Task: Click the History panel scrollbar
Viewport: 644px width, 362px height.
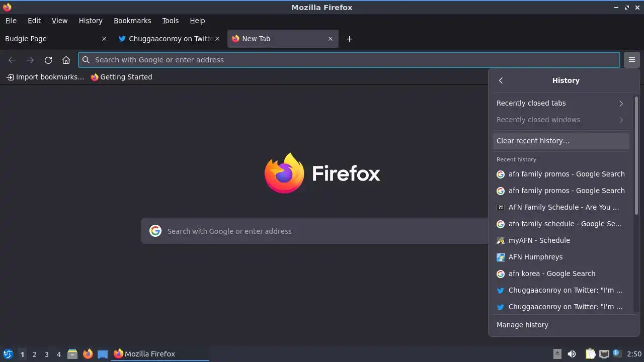Action: click(x=636, y=156)
